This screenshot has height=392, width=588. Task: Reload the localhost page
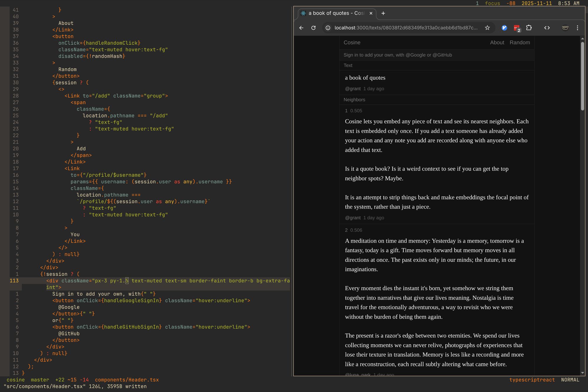pyautogui.click(x=313, y=28)
